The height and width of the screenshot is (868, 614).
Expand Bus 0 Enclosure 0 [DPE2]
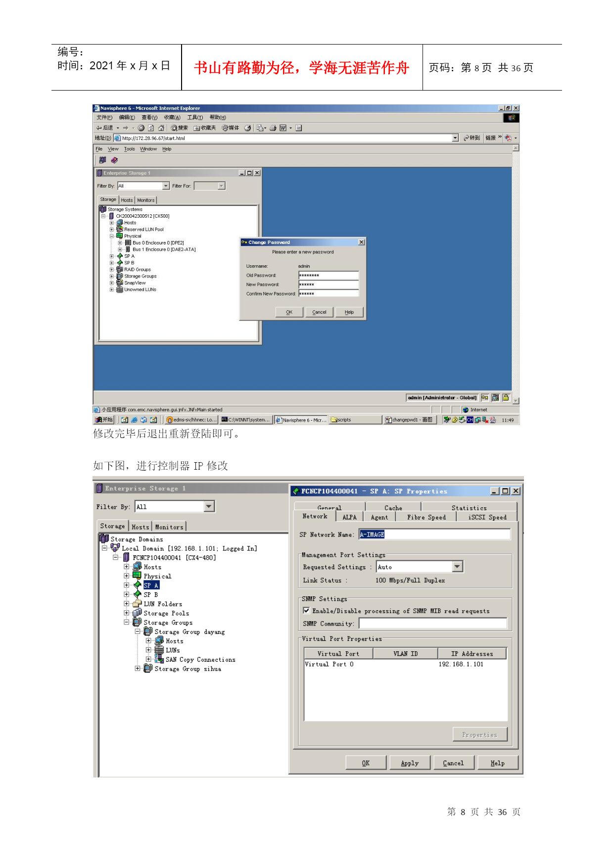point(120,242)
